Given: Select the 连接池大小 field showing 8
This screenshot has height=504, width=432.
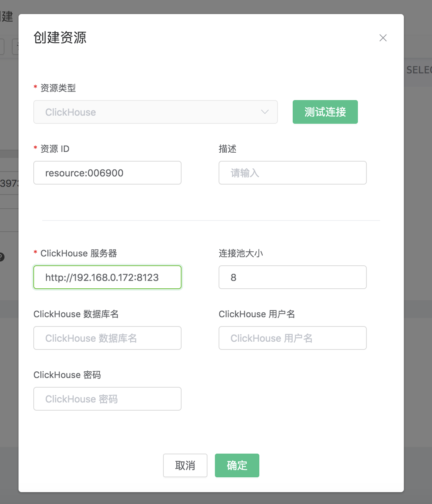Looking at the screenshot, I should [293, 277].
